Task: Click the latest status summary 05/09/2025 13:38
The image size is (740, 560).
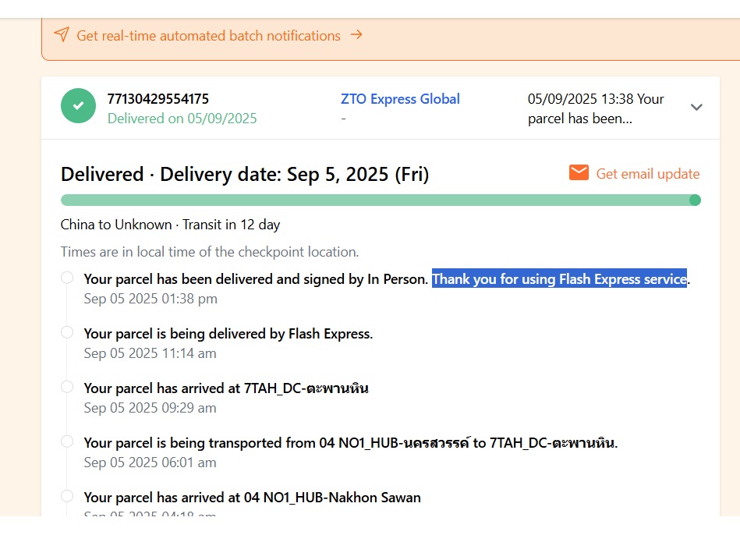Action: (x=596, y=108)
